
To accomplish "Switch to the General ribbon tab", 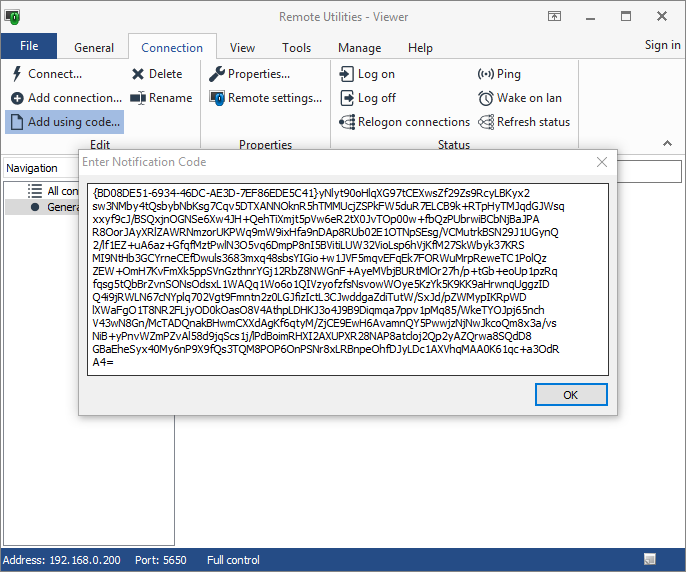I will [94, 48].
